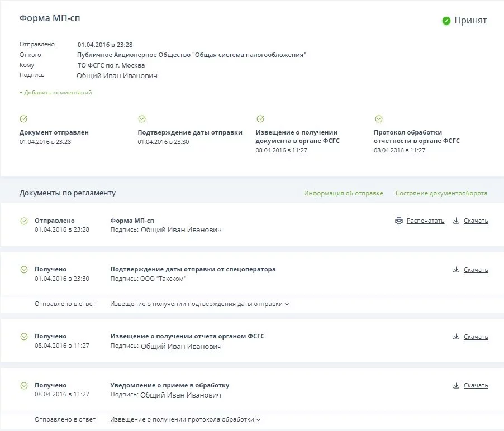Click download icon in Форма МП-сп row
Image resolution: width=504 pixels, height=431 pixels.
coord(456,221)
